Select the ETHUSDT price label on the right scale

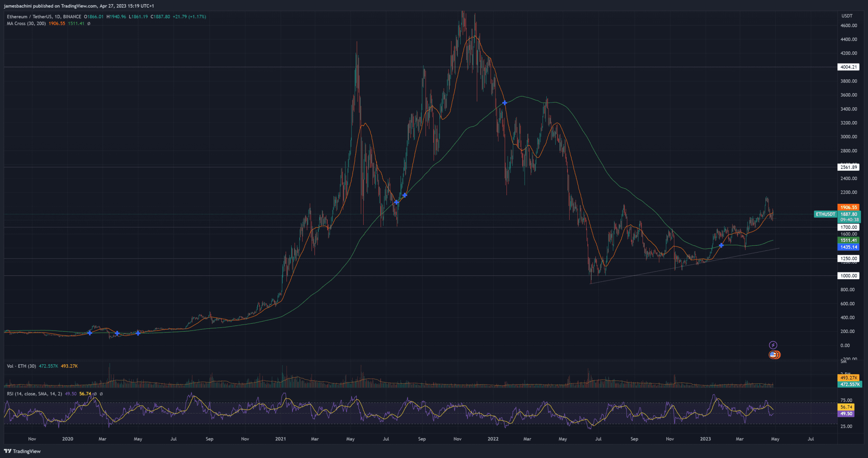[825, 214]
